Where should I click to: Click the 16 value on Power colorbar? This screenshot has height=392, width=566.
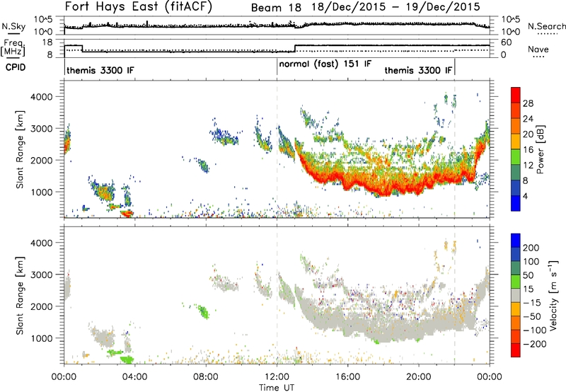click(x=528, y=150)
